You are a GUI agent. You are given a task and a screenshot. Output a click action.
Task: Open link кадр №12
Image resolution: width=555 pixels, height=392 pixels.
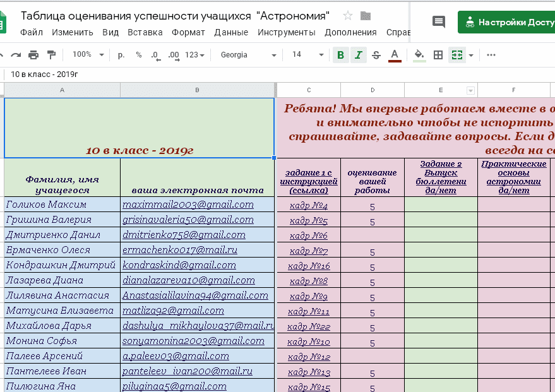309,357
